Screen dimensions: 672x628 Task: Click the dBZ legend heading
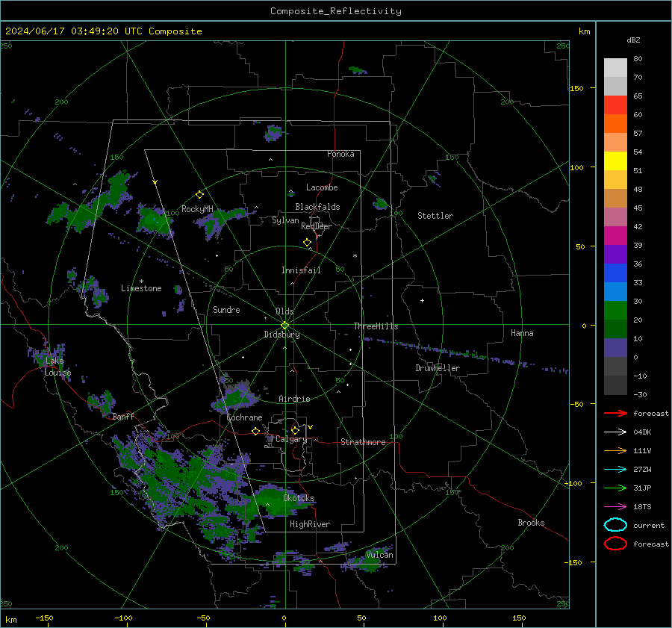click(633, 40)
